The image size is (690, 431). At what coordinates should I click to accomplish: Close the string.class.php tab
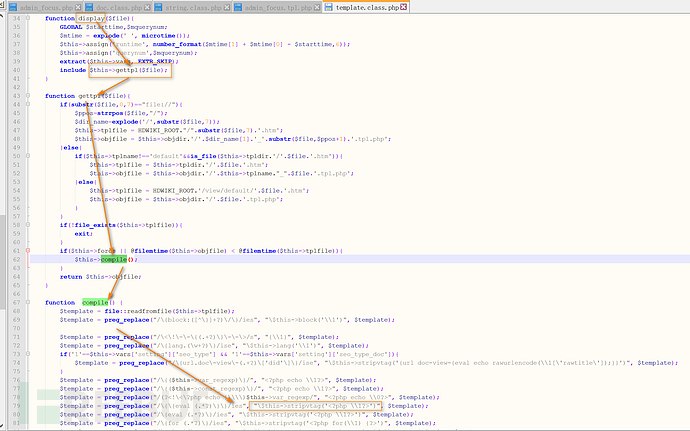pos(227,7)
